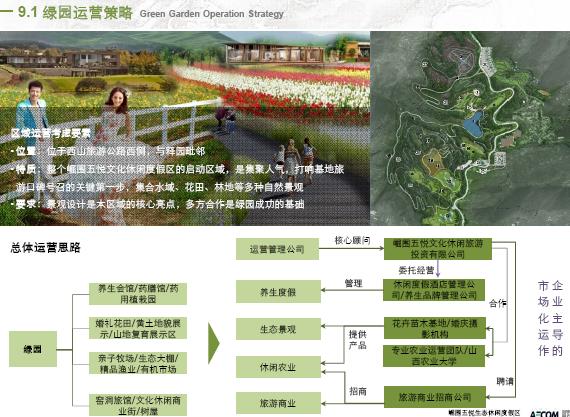This screenshot has height=417, width=570.
Task: Select the 休闲农业 box
Action: [x=278, y=367]
